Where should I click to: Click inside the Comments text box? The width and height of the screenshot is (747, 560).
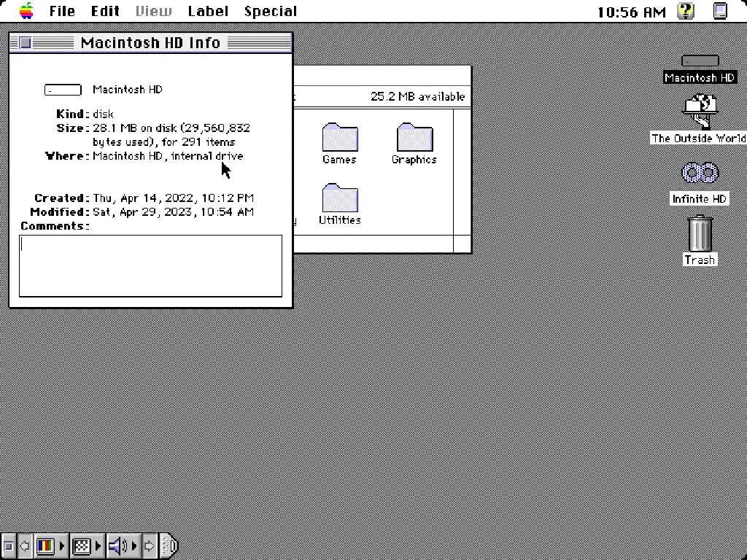pyautogui.click(x=150, y=265)
